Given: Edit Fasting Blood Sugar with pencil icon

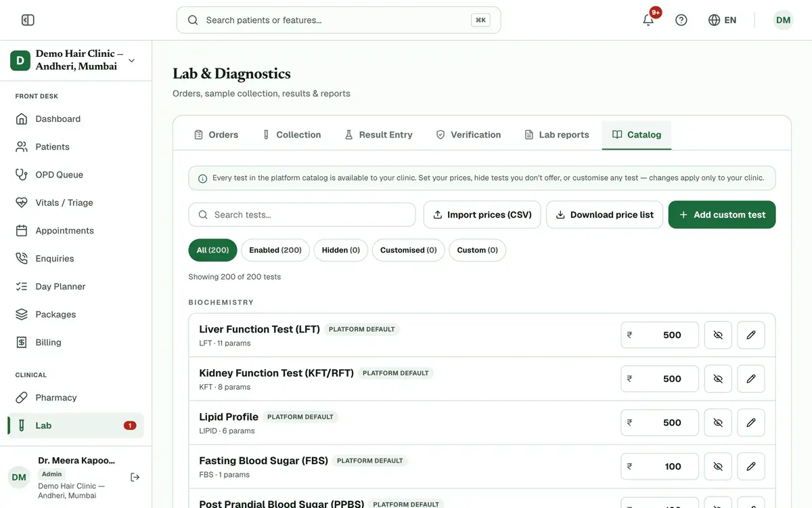Looking at the screenshot, I should pyautogui.click(x=751, y=467).
